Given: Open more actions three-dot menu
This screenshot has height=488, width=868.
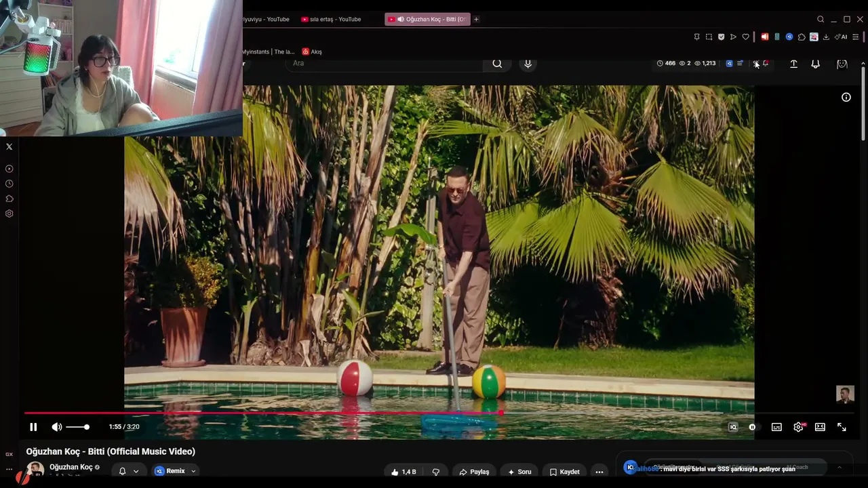Looking at the screenshot, I should pos(599,472).
